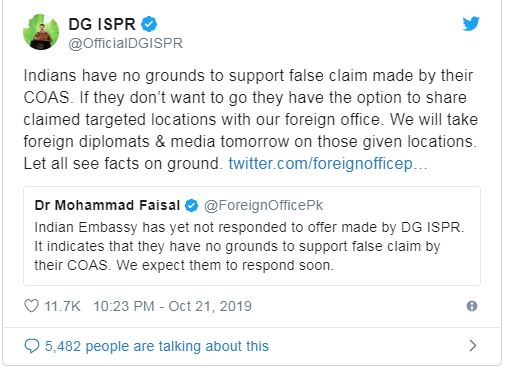Open DG ISPR profile picture
512x371 pixels.
(x=41, y=32)
